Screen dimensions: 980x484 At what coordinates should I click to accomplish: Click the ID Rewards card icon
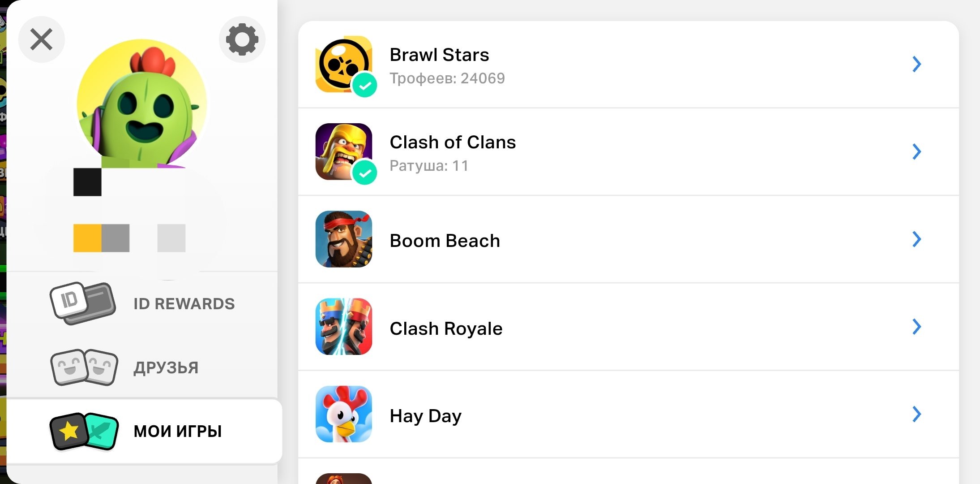[x=83, y=303]
